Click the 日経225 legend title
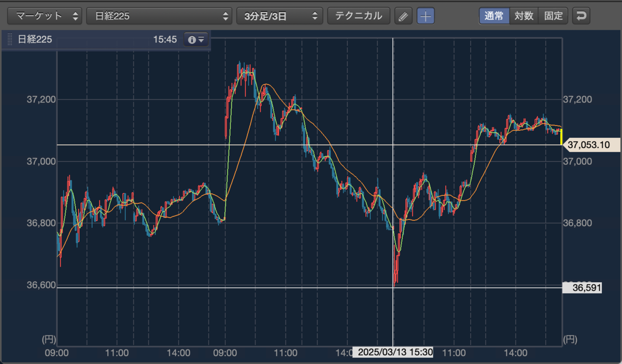This screenshot has width=622, height=364. [x=35, y=39]
